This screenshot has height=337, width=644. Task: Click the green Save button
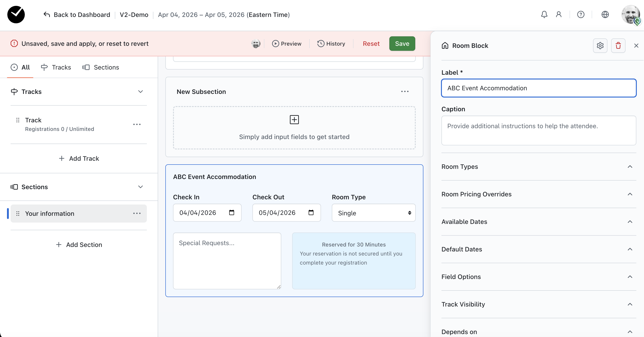click(402, 44)
